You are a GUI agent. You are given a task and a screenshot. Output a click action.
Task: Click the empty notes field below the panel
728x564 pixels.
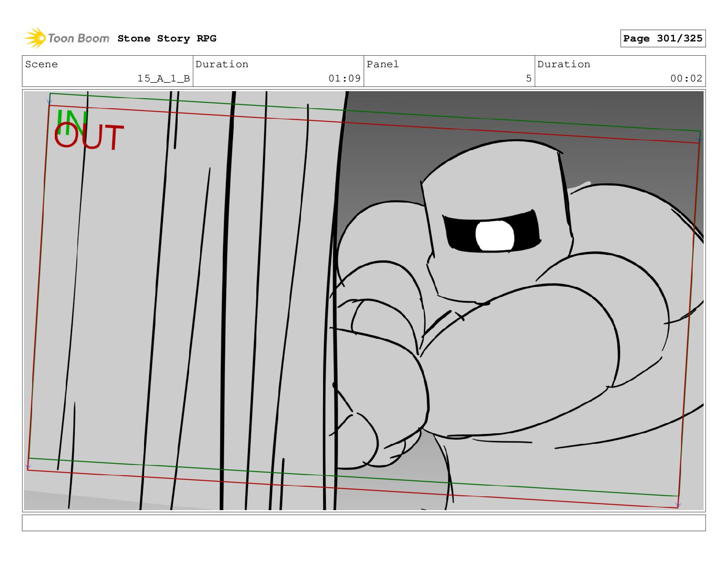364,523
